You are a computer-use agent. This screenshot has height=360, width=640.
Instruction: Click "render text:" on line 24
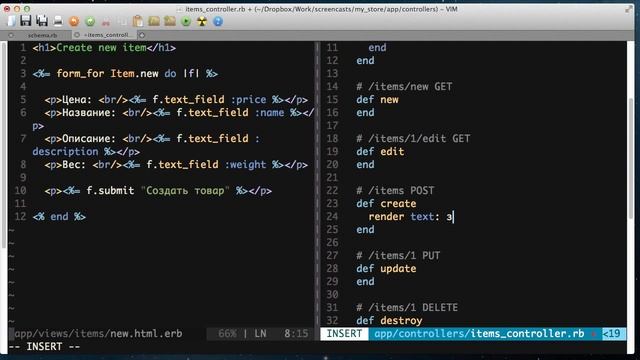(404, 217)
